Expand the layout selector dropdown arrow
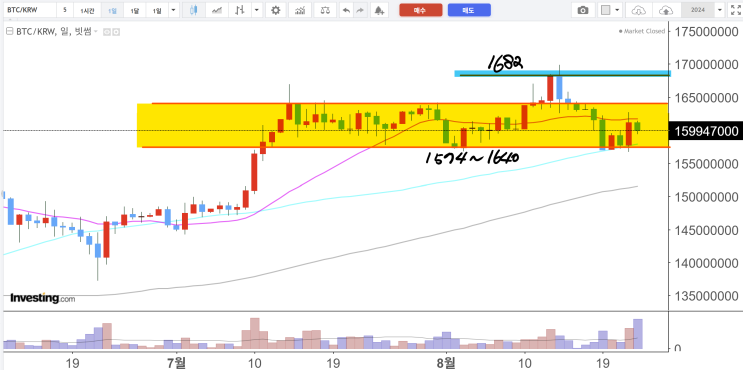The height and width of the screenshot is (370, 743). click(x=617, y=10)
